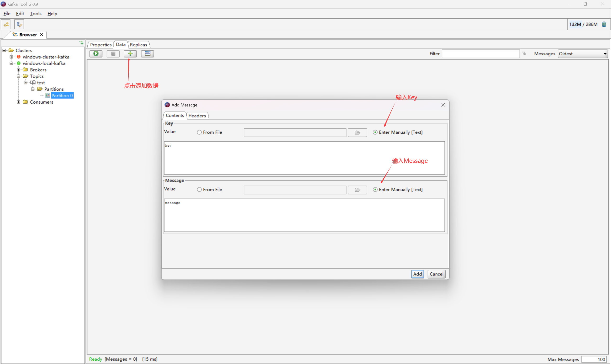Browse for Key file folder button
The width and height of the screenshot is (611, 364).
click(x=357, y=132)
